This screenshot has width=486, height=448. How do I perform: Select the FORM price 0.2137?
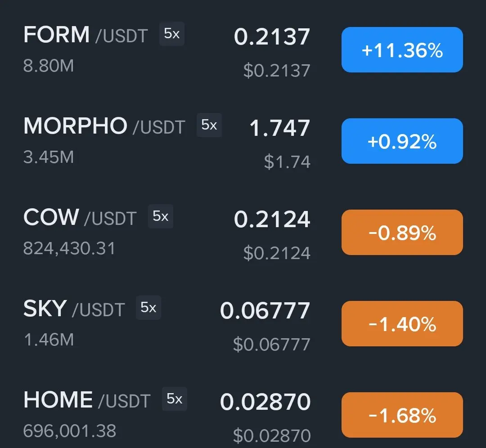pos(272,37)
